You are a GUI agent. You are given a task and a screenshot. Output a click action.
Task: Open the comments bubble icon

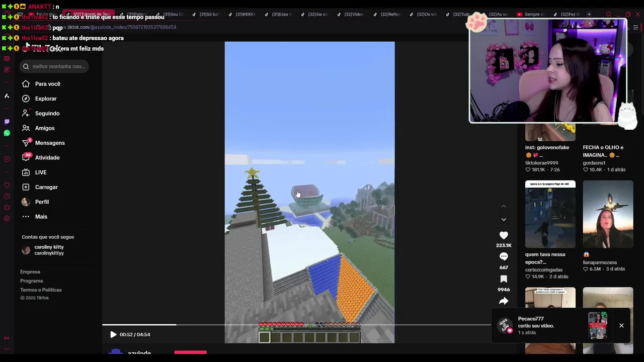click(504, 257)
